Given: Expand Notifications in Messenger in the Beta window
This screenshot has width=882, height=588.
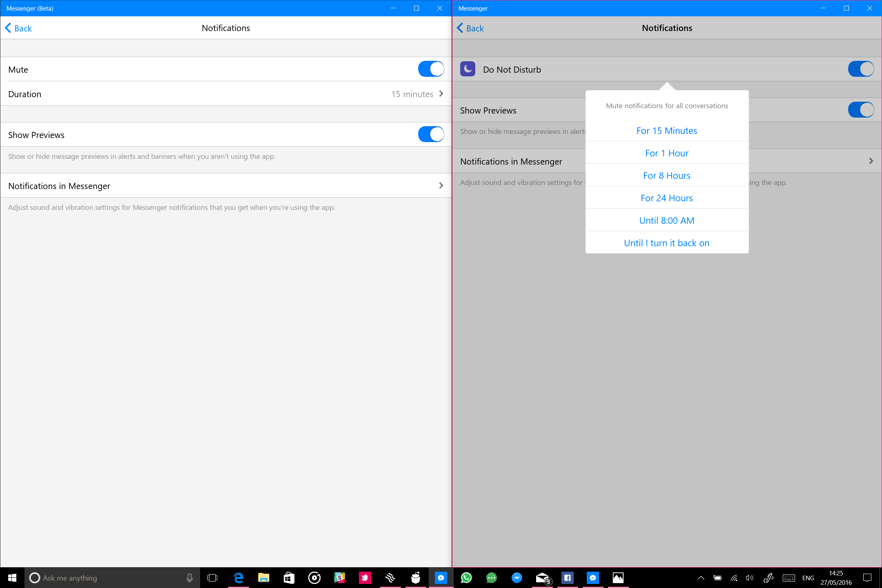Looking at the screenshot, I should click(x=226, y=186).
